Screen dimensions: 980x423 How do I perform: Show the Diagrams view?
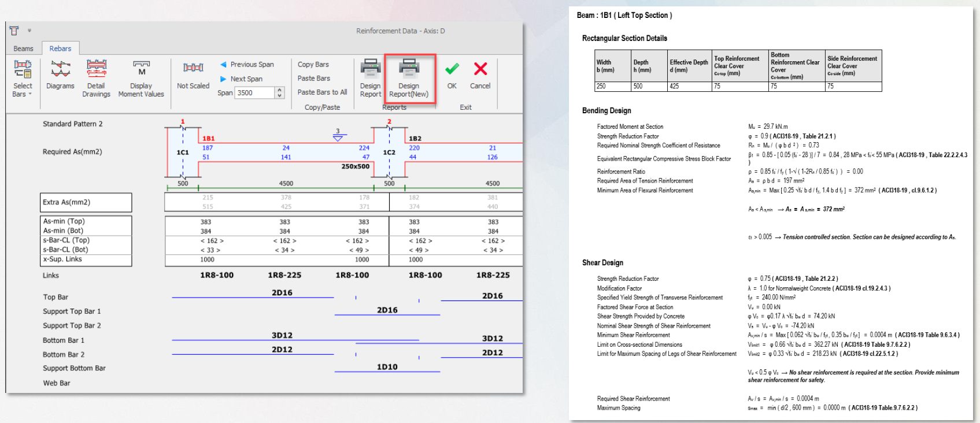click(x=60, y=76)
